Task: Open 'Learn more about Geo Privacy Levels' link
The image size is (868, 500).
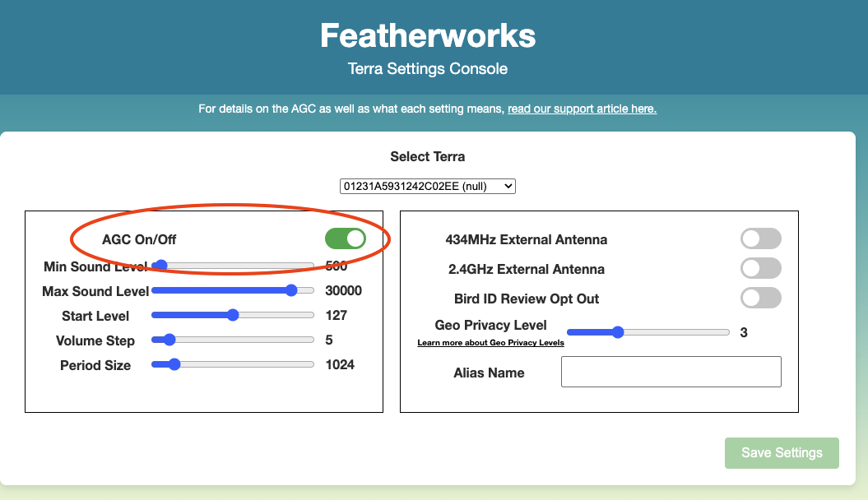Action: [490, 343]
